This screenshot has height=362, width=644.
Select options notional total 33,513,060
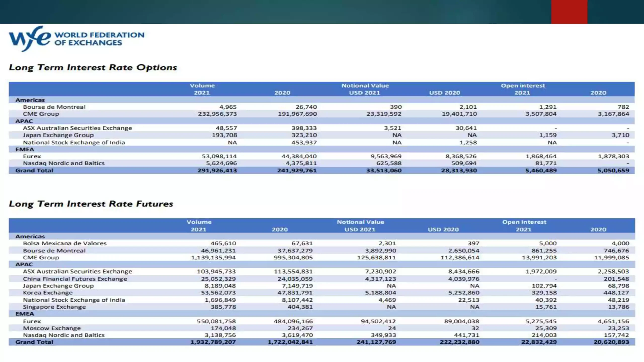384,171
